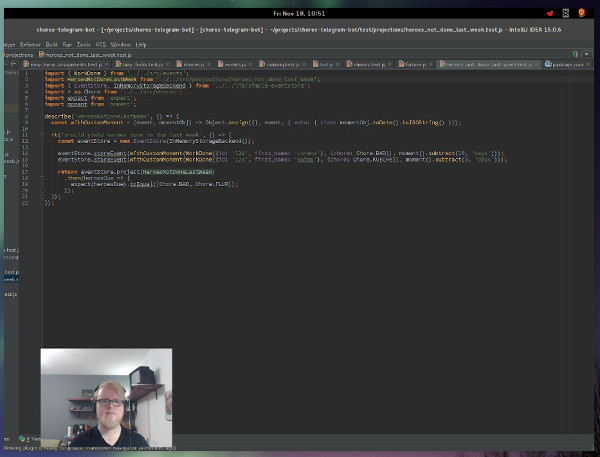The image size is (600, 457).
Task: Click heroes_not_done_last_week.test.js in the navigation bar
Action: 88,55
